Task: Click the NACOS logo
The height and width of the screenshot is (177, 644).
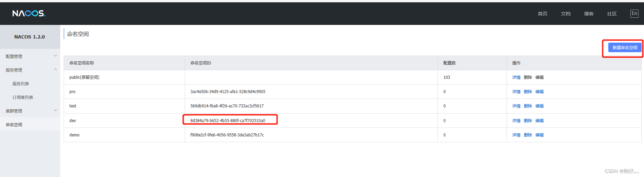Action: [29, 13]
